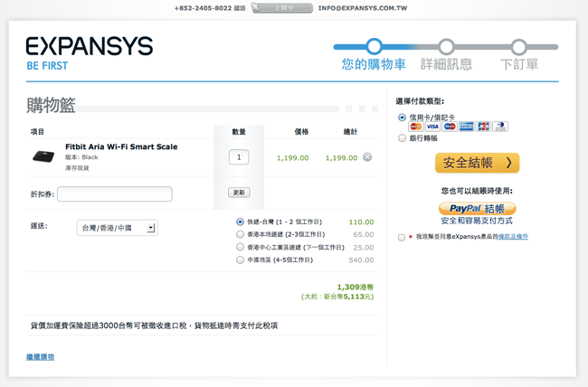Screen dimensions: 588x387
Task: Click the 折扣券 coupon code field
Action: click(x=115, y=193)
